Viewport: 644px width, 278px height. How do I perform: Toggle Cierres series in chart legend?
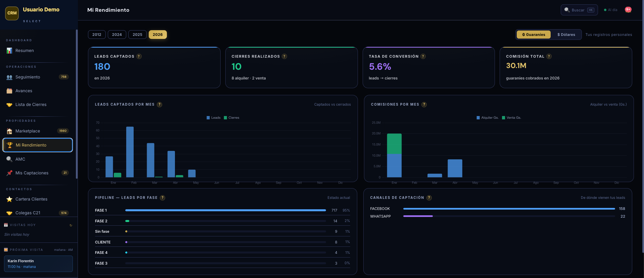click(x=232, y=118)
